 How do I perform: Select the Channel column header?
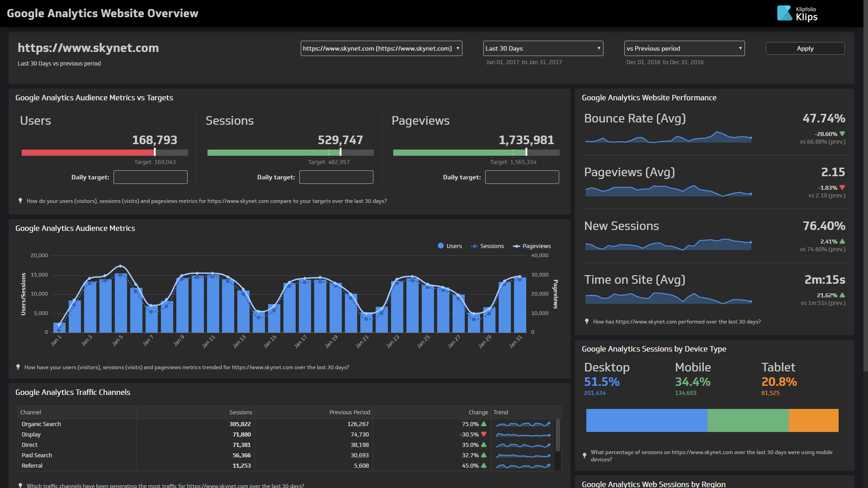[31, 412]
